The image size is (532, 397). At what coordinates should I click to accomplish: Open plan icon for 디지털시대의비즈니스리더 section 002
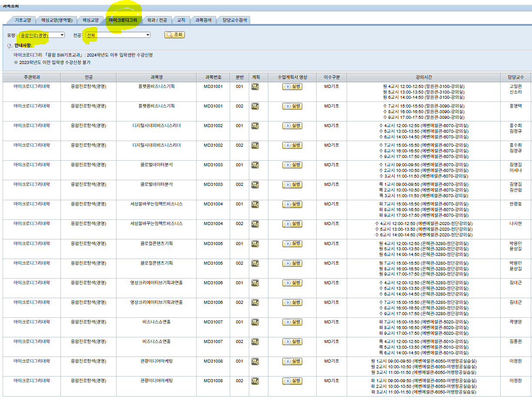tap(255, 145)
